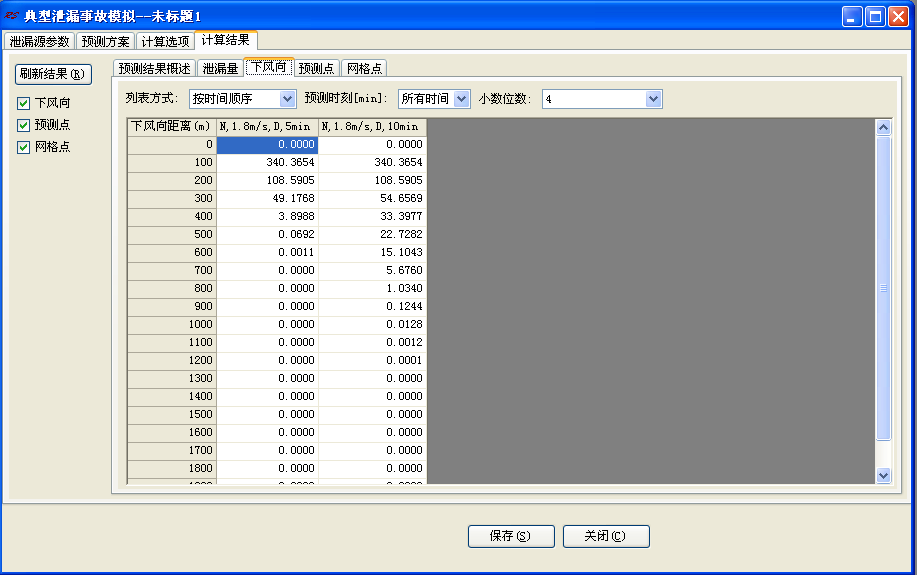Screen dimensions: 917x575
Task: Toggle the 下风向 checkbox
Action: coord(23,104)
